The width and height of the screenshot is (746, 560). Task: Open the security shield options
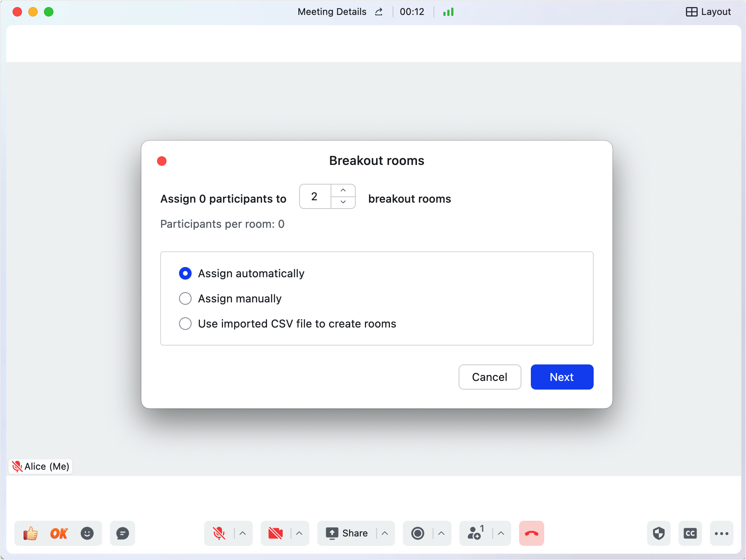click(659, 533)
